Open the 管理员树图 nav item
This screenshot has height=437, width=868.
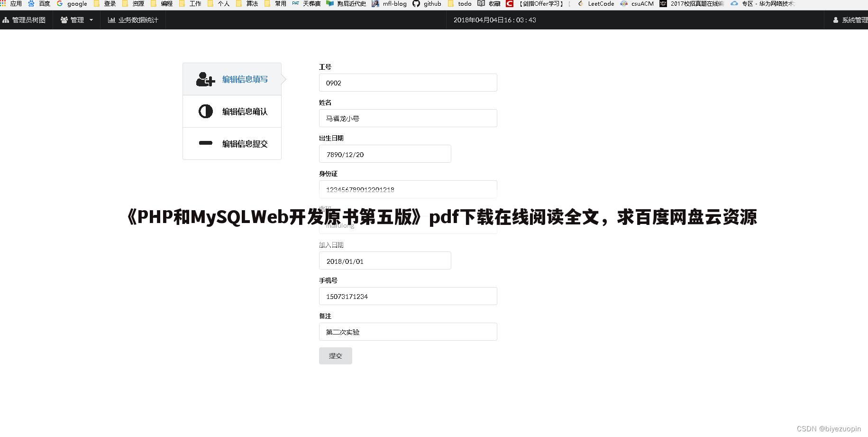coord(25,20)
